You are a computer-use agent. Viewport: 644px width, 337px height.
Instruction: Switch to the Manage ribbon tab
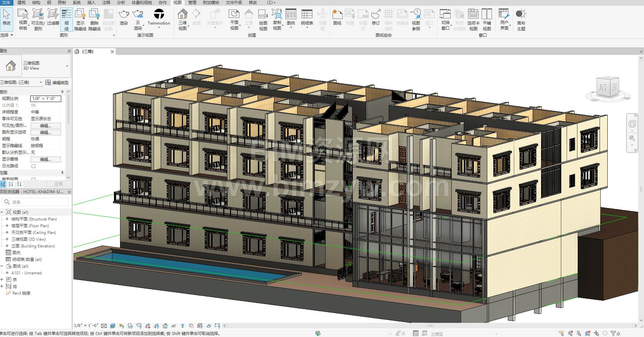[192, 2]
